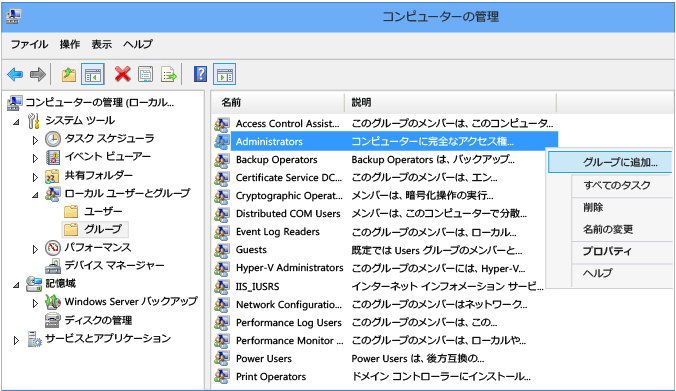Click the イベント ビューアー icon
The height and width of the screenshot is (391, 676).
pyautogui.click(x=53, y=157)
